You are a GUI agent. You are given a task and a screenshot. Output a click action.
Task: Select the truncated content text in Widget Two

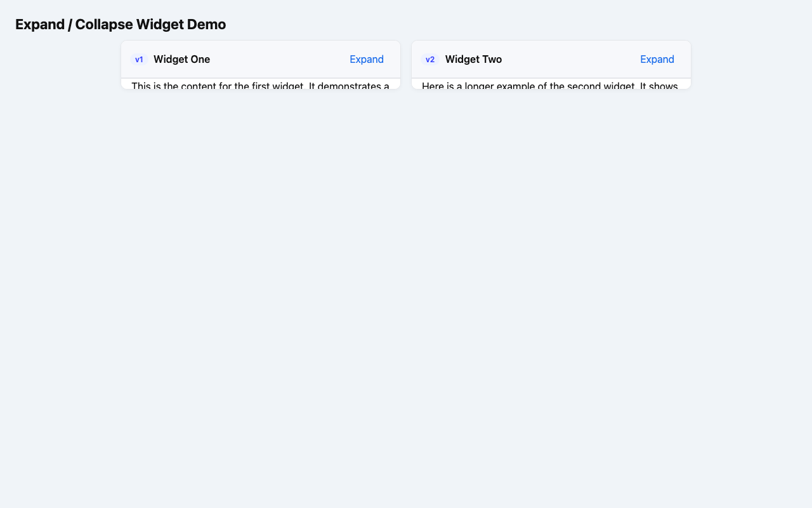[551, 85]
